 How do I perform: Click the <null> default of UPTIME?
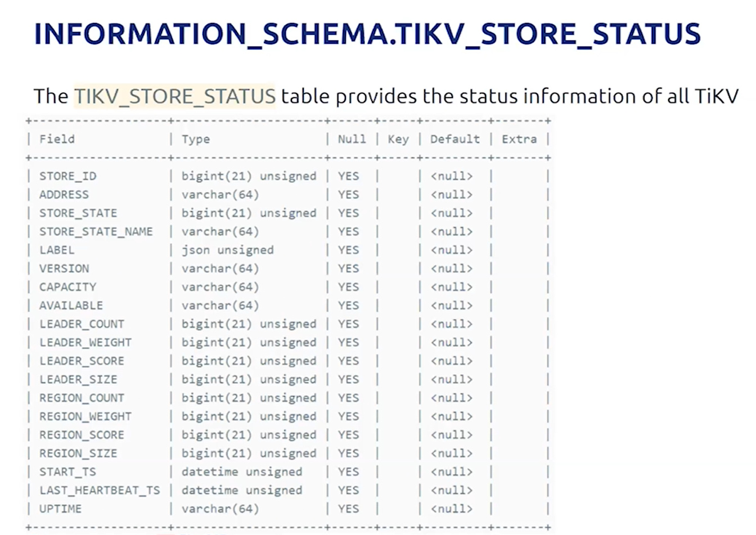point(452,509)
